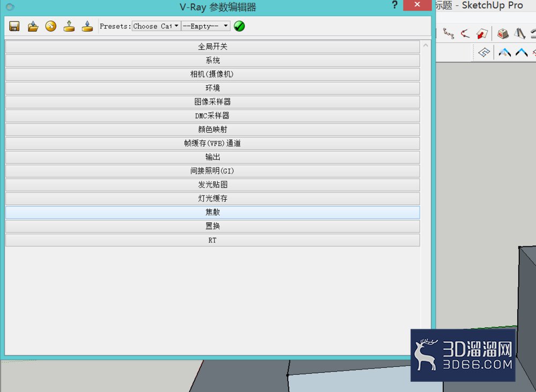Expand the RT rollout

click(x=213, y=240)
